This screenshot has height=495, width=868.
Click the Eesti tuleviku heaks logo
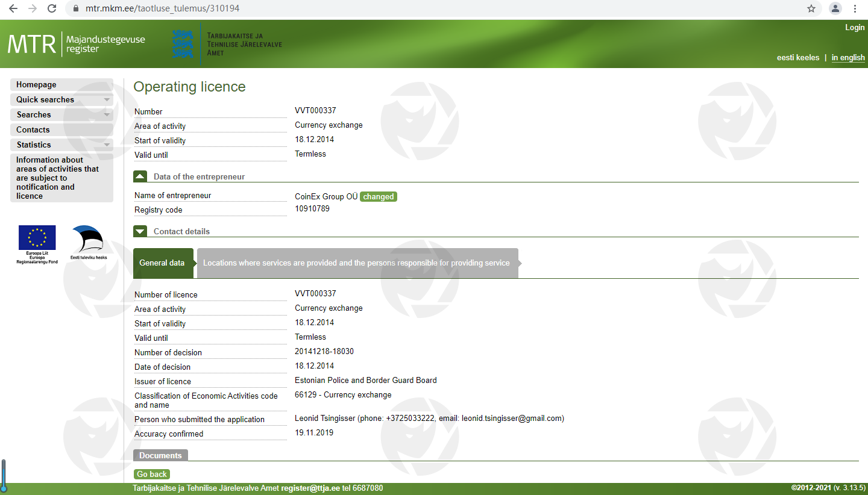(x=88, y=242)
